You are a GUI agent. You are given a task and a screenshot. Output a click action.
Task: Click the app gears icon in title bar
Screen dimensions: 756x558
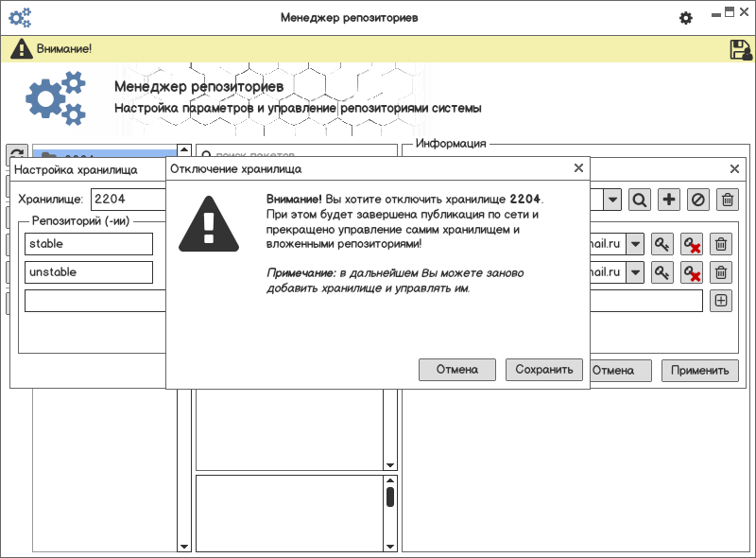tap(20, 18)
